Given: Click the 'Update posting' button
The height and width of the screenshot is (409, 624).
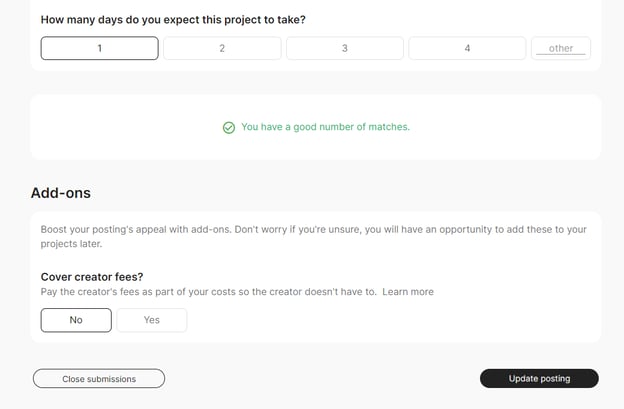Looking at the screenshot, I should point(539,378).
